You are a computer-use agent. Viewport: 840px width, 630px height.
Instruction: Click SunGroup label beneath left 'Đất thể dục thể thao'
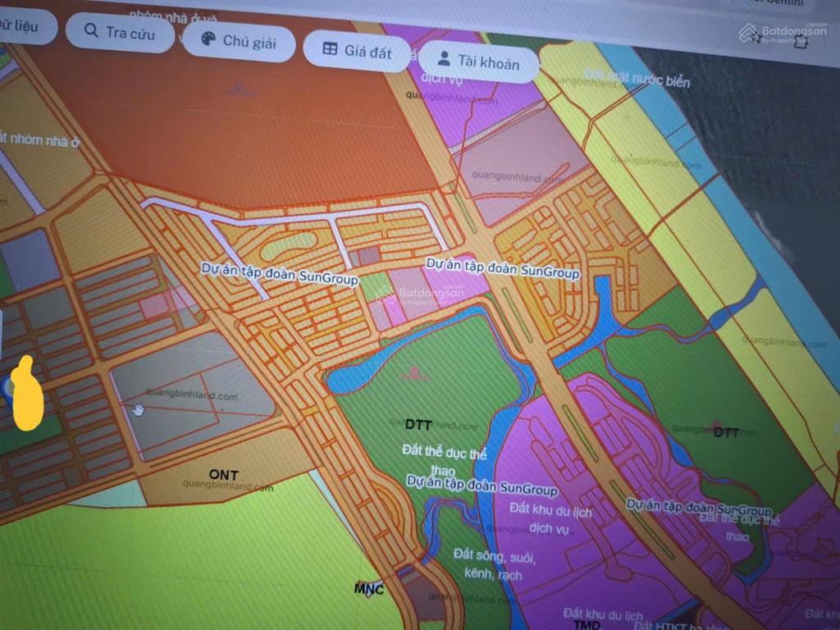[482, 485]
